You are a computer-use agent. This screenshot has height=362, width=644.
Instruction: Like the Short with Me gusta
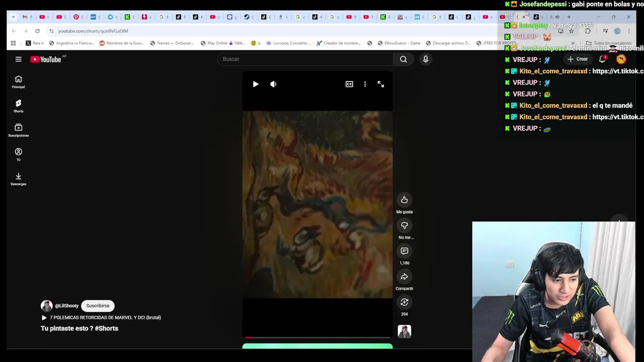[x=405, y=200]
